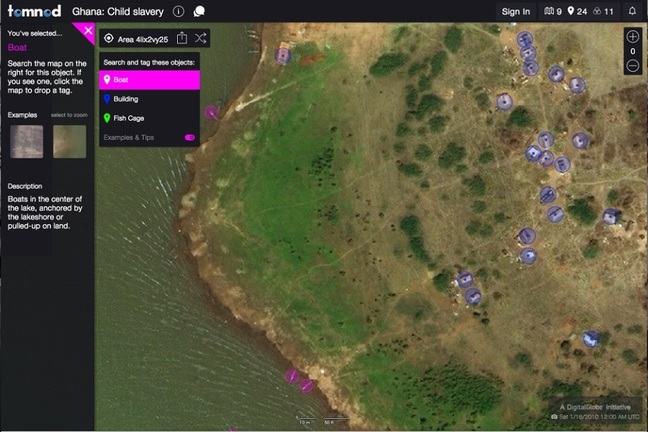The height and width of the screenshot is (432, 648).
Task: Select the Building tag type
Action: tap(149, 99)
